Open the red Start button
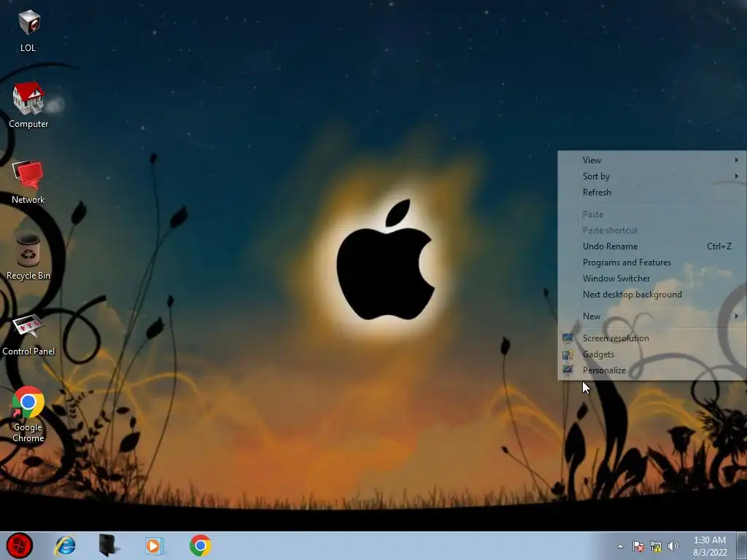Viewport: 747px width, 560px height. click(x=20, y=545)
